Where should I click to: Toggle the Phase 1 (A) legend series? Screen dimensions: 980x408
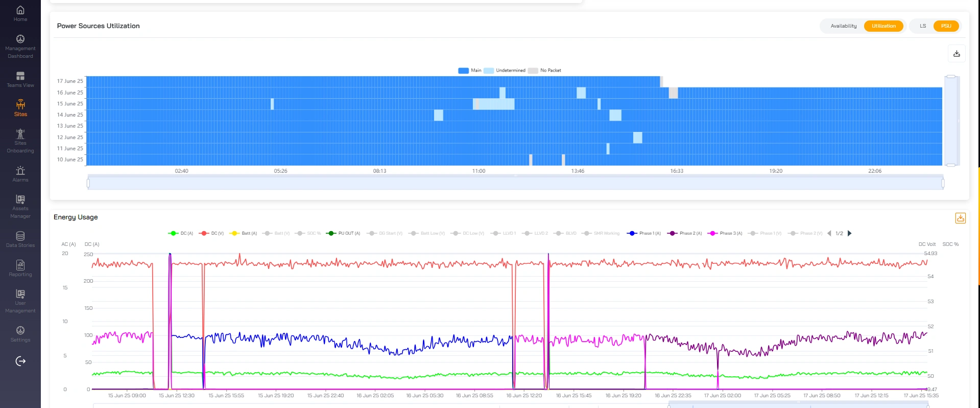(x=644, y=233)
